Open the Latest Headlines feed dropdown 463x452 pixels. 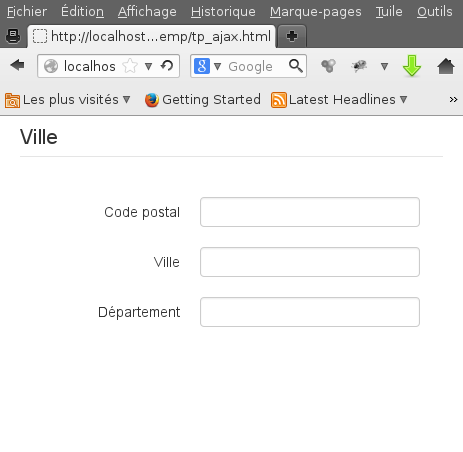(x=339, y=100)
